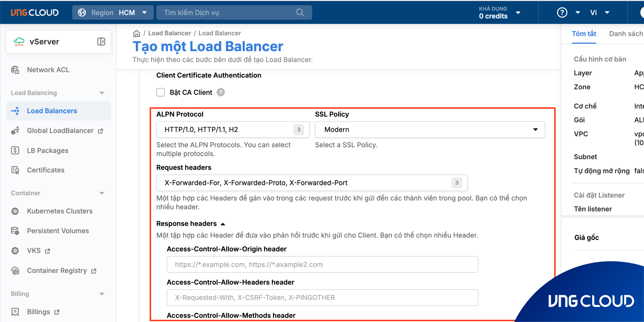Image resolution: width=644 pixels, height=322 pixels.
Task: Open the ALPN Protocol multi-select
Action: [232, 129]
